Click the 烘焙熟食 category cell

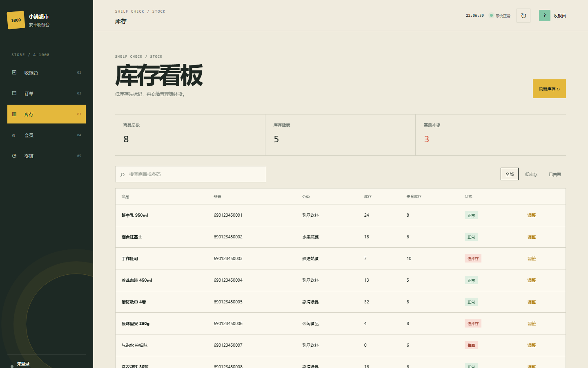click(310, 258)
